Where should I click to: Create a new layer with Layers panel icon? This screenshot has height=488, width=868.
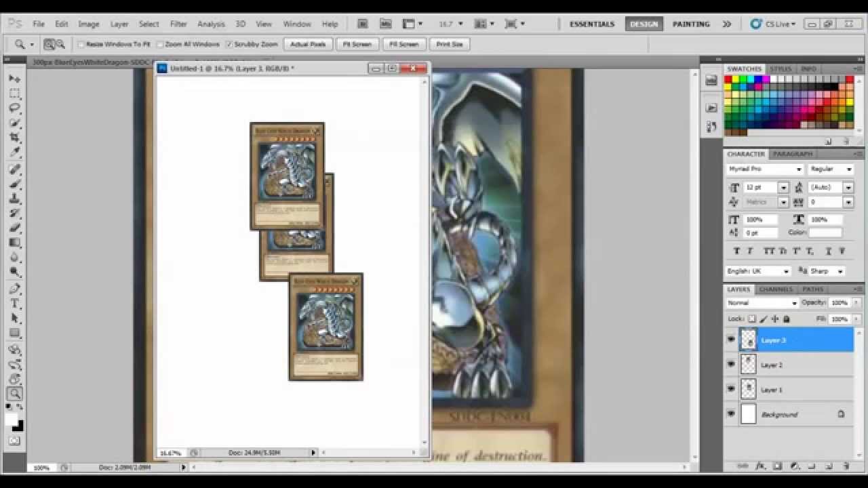click(x=829, y=466)
